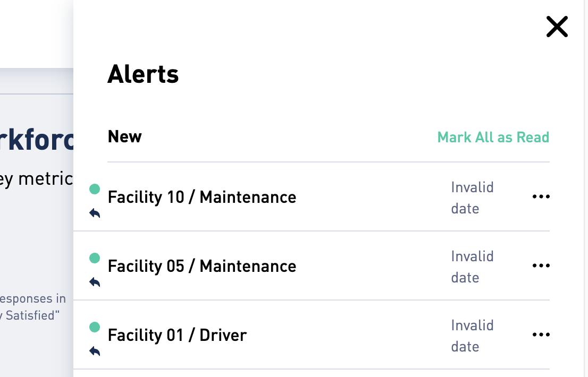The height and width of the screenshot is (377, 588).
Task: Click Mark All as Read link
Action: coord(493,138)
